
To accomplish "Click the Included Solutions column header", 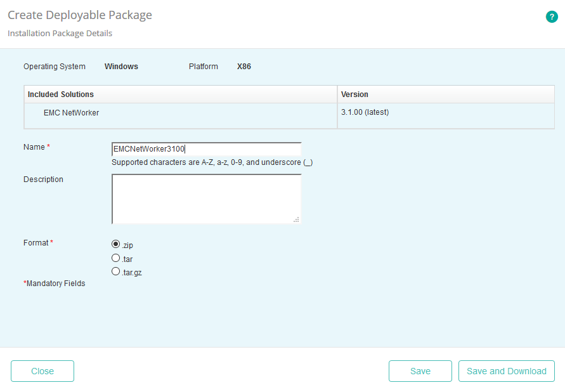I will (62, 93).
